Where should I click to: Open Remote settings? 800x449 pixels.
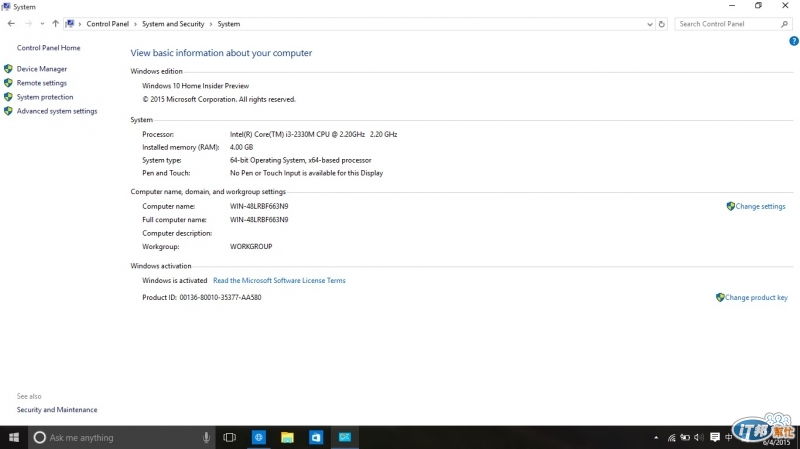[x=42, y=83]
